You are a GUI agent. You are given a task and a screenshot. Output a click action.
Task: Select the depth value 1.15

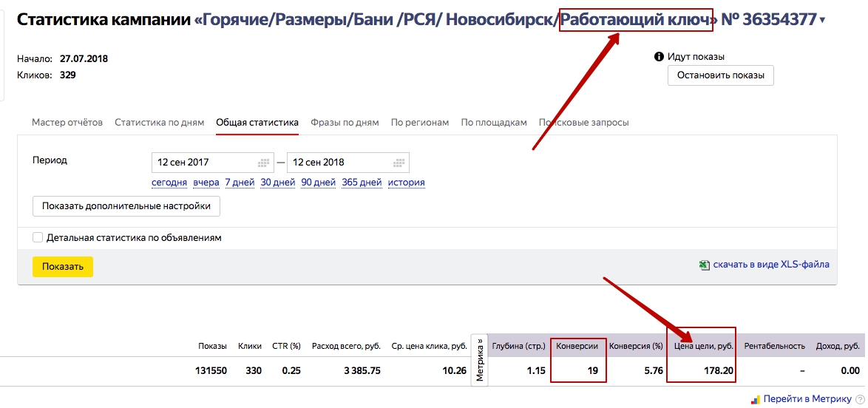(536, 371)
